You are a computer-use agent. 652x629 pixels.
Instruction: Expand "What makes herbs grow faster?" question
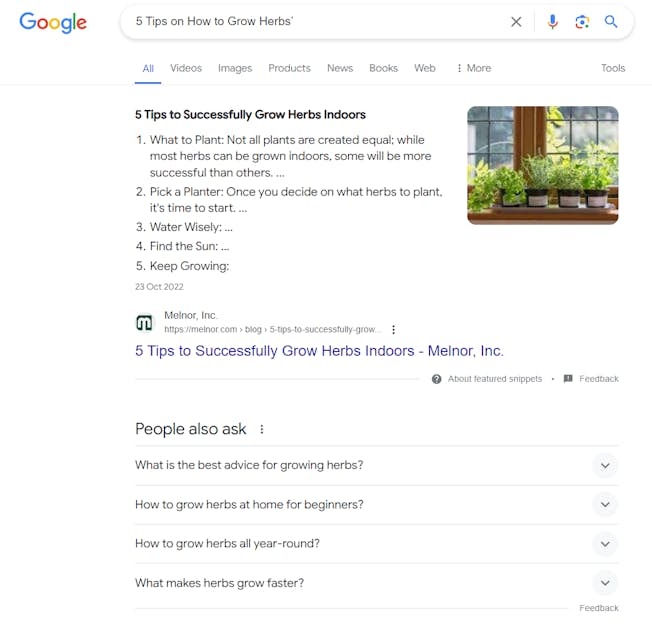point(604,583)
